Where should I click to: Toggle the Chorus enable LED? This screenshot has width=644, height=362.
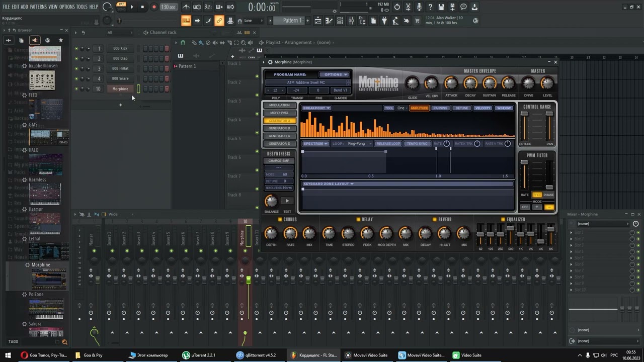[x=280, y=220]
